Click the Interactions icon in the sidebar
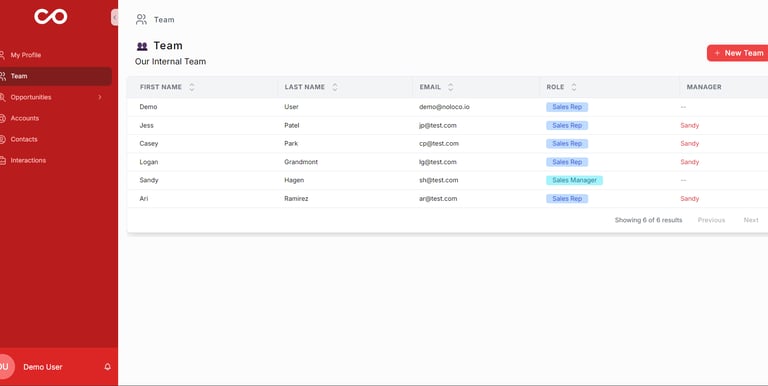 2,160
